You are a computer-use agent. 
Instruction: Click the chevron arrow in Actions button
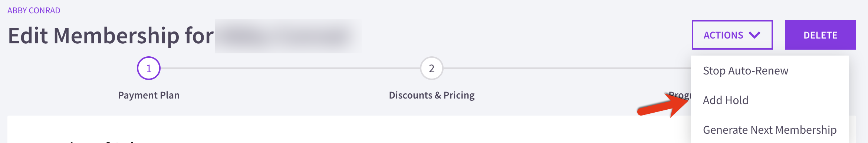[754, 35]
